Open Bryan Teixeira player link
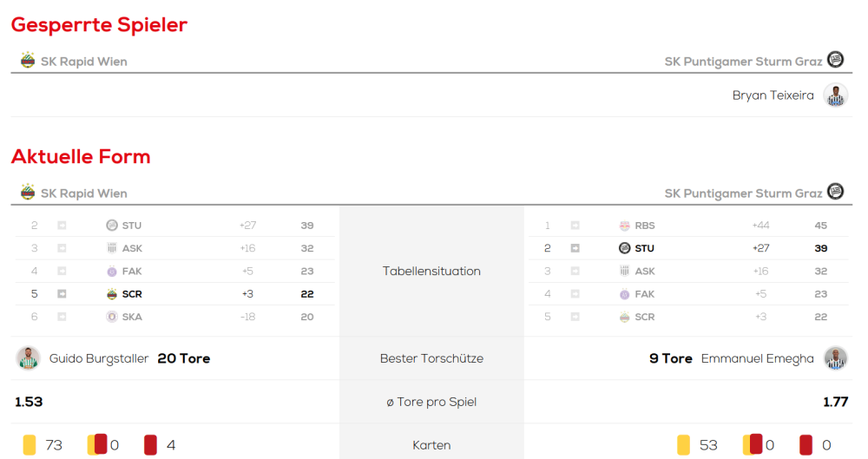Image resolution: width=868 pixels, height=459 pixels. [773, 95]
